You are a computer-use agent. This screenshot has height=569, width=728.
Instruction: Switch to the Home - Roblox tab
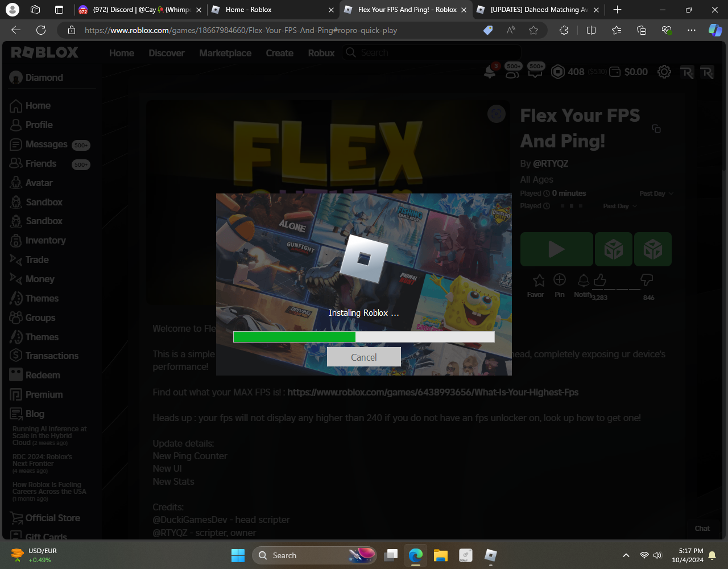[272, 10]
